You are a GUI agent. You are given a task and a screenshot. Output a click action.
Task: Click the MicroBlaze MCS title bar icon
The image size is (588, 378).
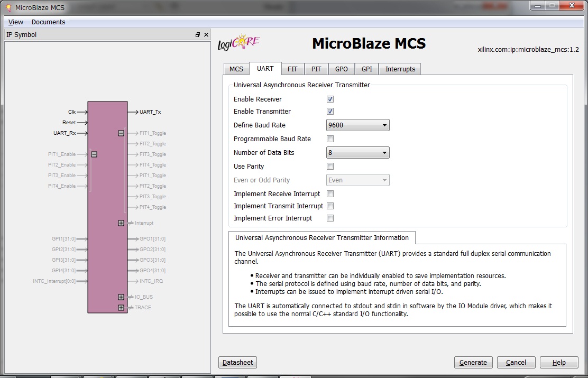(x=8, y=8)
